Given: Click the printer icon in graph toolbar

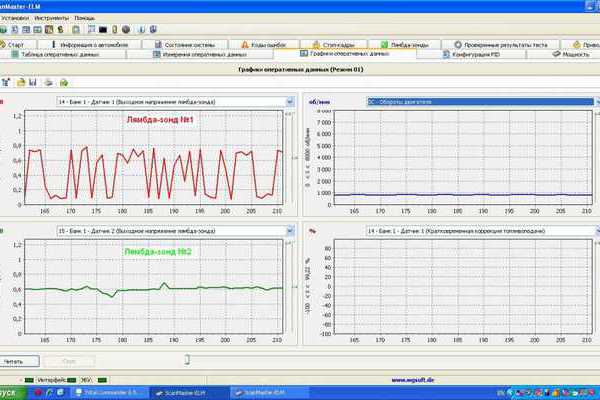Looking at the screenshot, I should point(48,82).
